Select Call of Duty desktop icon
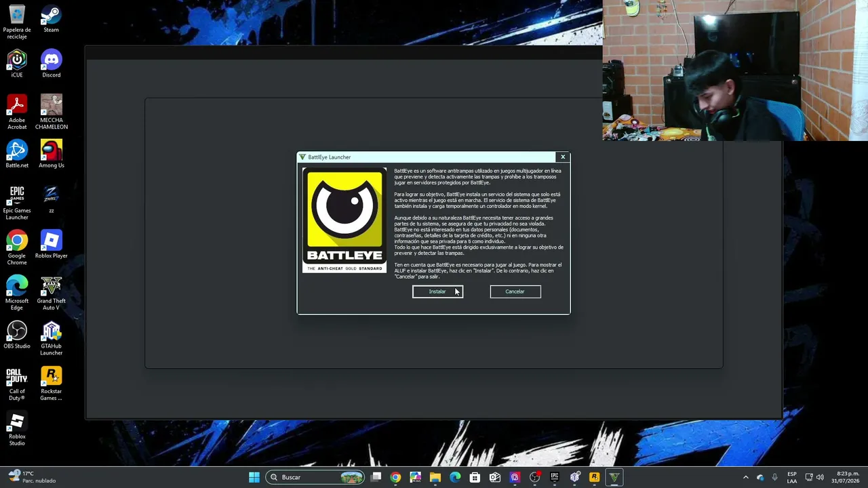 point(17,384)
